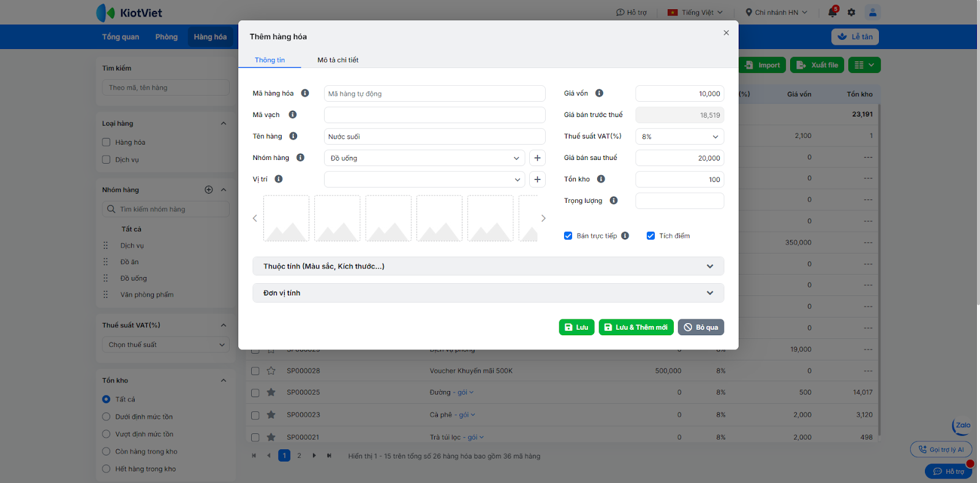Go to the first page of results

[x=254, y=455]
